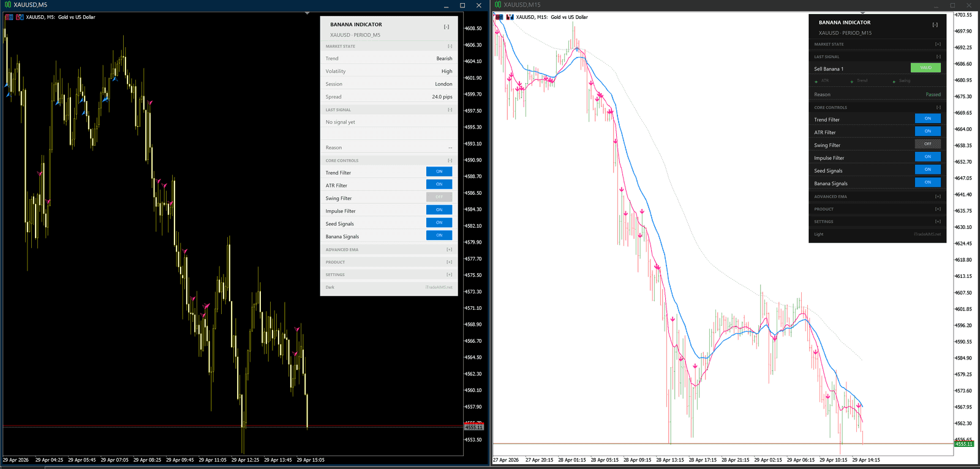
Task: Enable Swing Filter in the M5 light panel
Action: [439, 197]
